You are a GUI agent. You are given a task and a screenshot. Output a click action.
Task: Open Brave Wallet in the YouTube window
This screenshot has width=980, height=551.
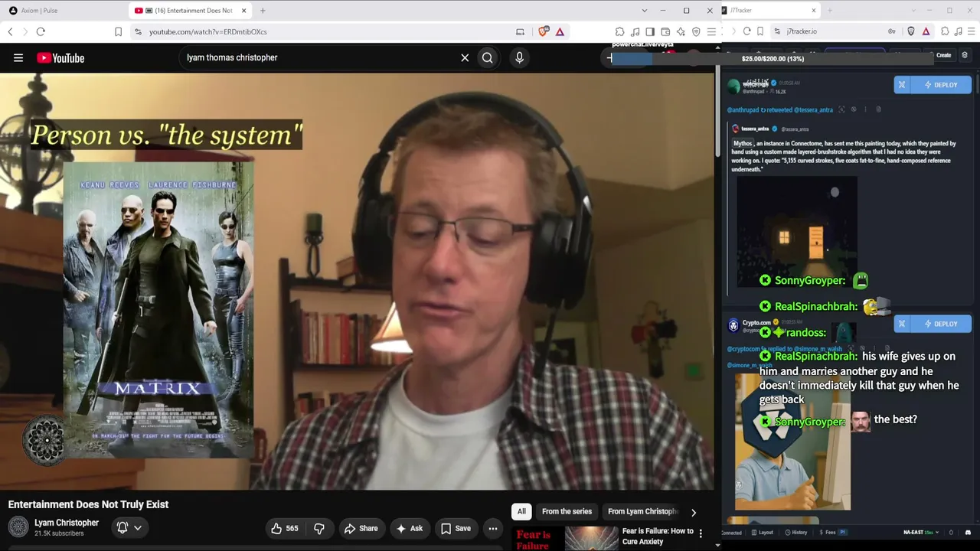665,31
